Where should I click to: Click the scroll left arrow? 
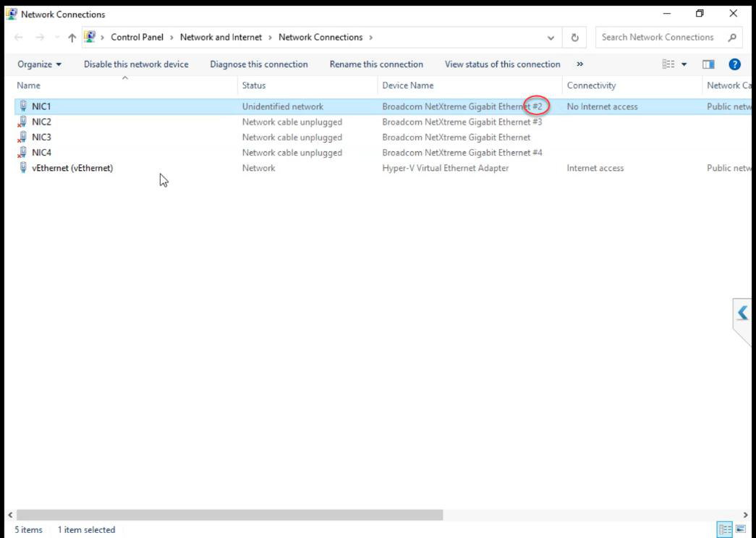tap(10, 515)
